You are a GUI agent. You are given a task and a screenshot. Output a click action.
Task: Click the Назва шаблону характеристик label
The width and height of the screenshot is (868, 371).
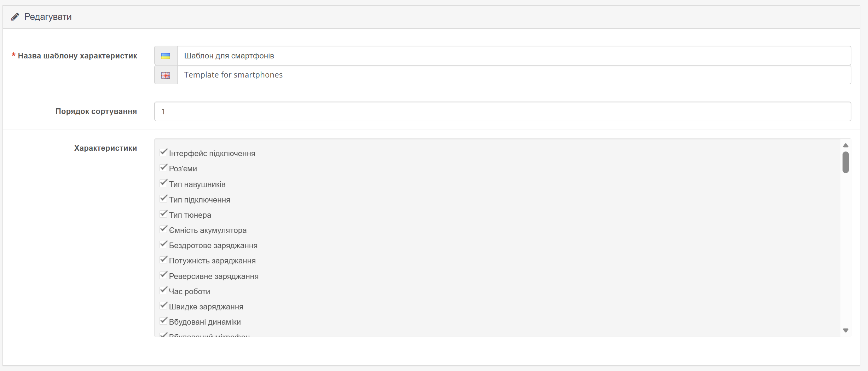(x=77, y=56)
